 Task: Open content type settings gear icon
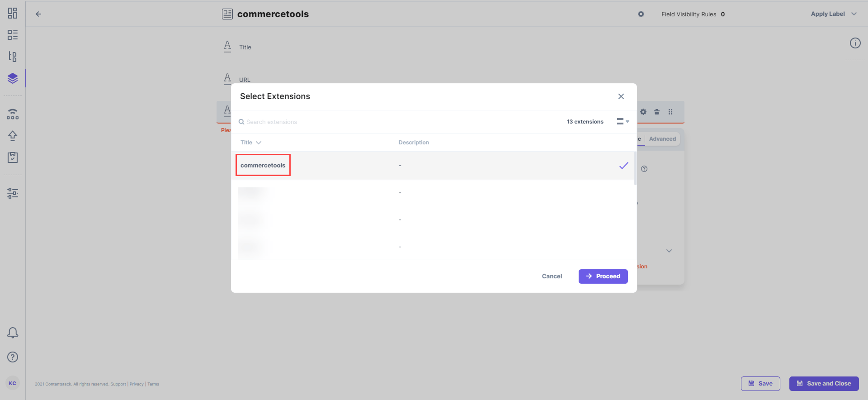coord(641,14)
